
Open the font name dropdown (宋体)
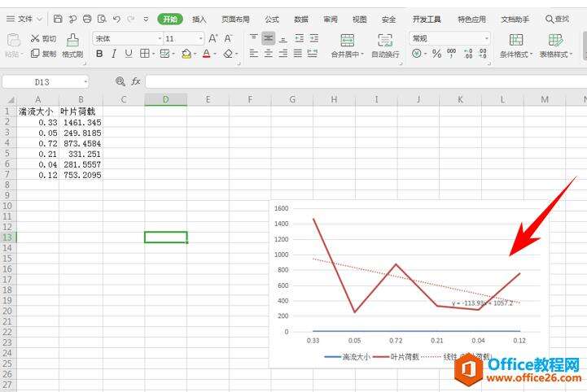coord(127,38)
